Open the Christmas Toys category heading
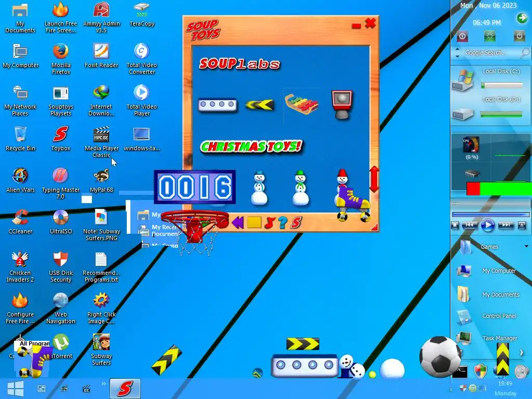 coord(251,147)
